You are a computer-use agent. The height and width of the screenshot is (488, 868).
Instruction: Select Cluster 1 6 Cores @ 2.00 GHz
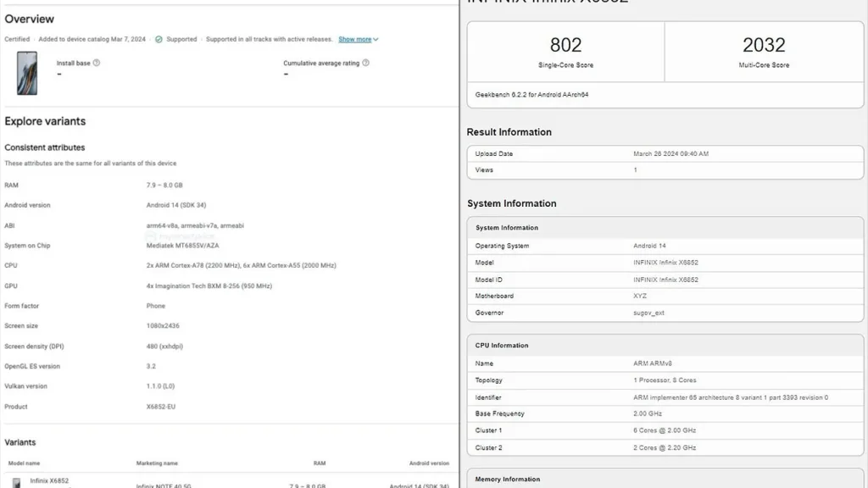click(665, 430)
